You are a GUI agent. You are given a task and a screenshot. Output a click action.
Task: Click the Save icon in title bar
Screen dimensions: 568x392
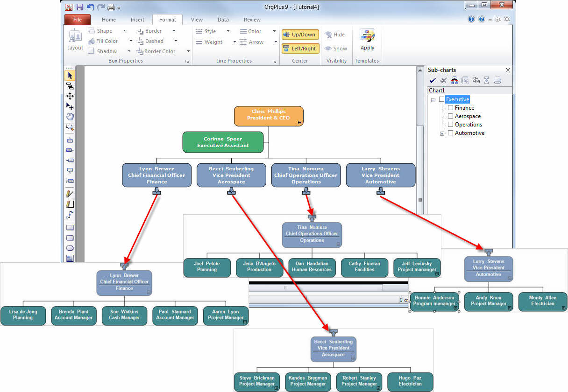pyautogui.click(x=80, y=7)
